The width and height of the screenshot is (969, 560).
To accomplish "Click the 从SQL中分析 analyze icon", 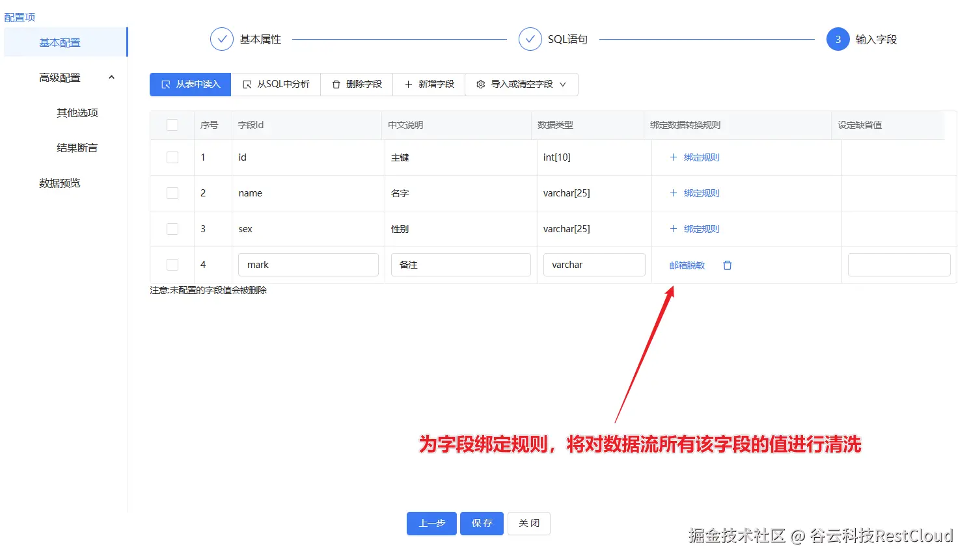I will point(248,84).
